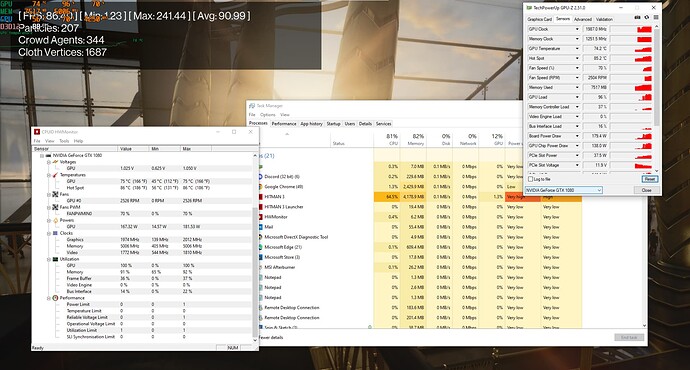Viewport: 690px width, 370px height.
Task: Open Board Power Draw dropdown in GPU-Z
Action: coord(577,136)
